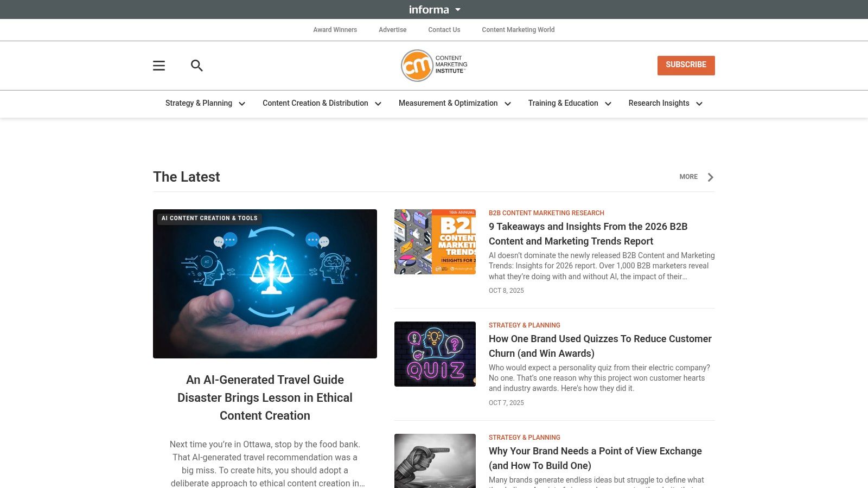Expand Content Creation & Distribution chevron
The width and height of the screenshot is (868, 488).
tap(378, 104)
